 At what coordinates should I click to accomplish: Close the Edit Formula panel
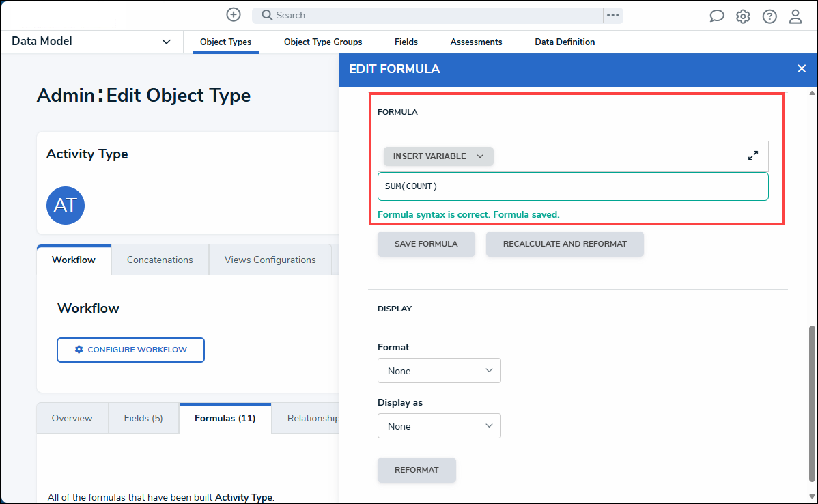click(x=802, y=68)
